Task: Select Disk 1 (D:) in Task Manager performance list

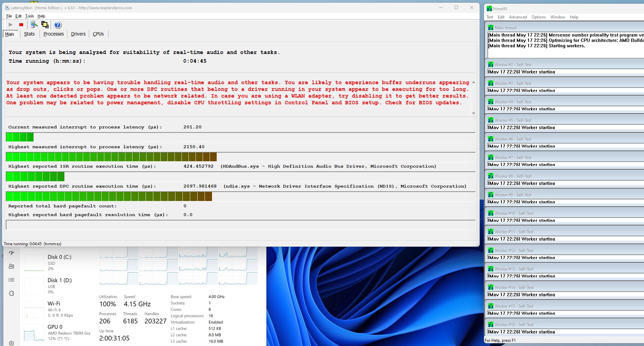Action: (x=59, y=286)
